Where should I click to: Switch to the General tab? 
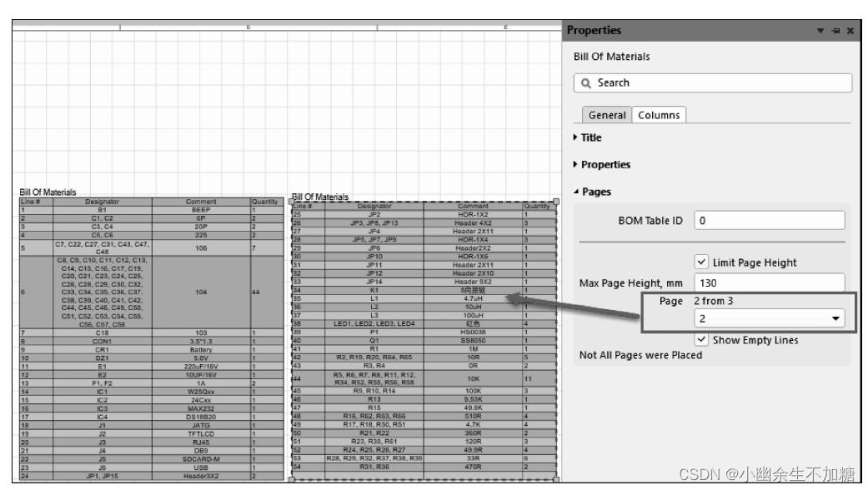[607, 115]
